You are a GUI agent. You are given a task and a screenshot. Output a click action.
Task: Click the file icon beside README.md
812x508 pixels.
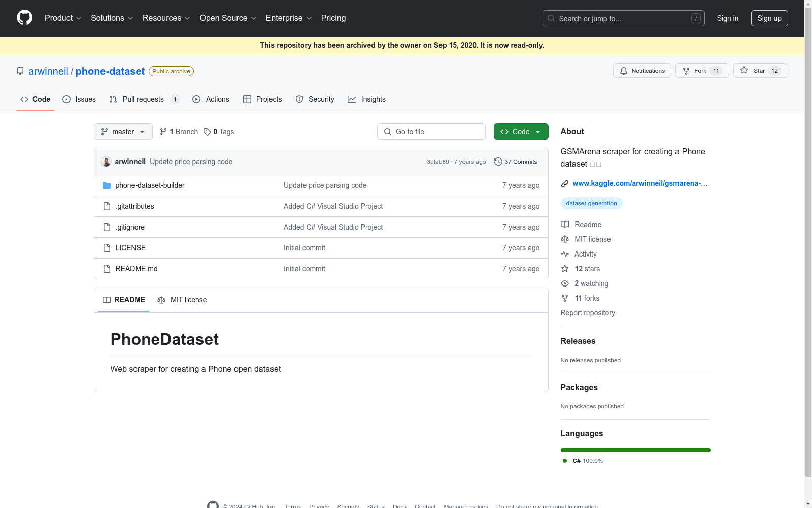107,269
